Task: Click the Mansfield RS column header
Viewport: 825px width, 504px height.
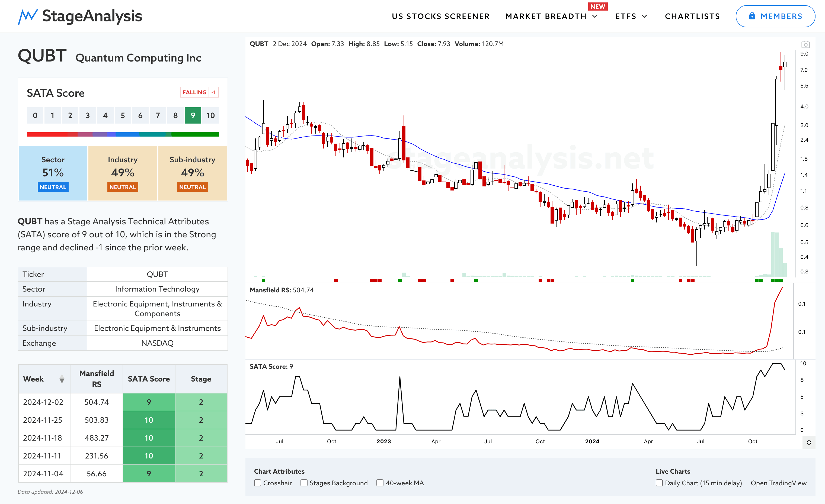Action: point(97,379)
